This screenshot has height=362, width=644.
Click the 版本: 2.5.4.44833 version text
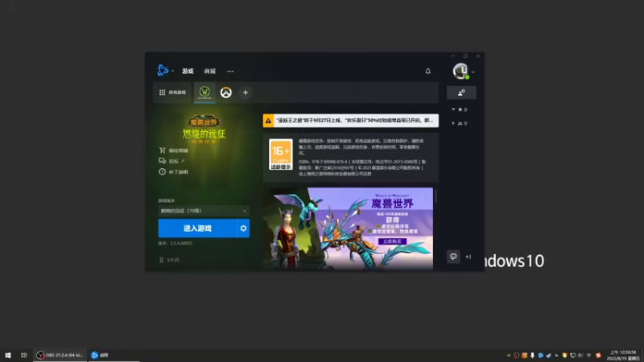tap(175, 244)
